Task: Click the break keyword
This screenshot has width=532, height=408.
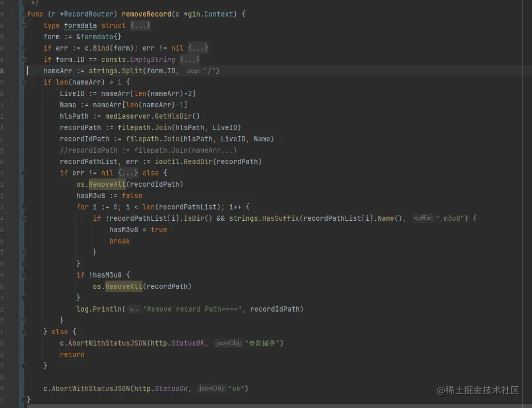Action: tap(119, 241)
